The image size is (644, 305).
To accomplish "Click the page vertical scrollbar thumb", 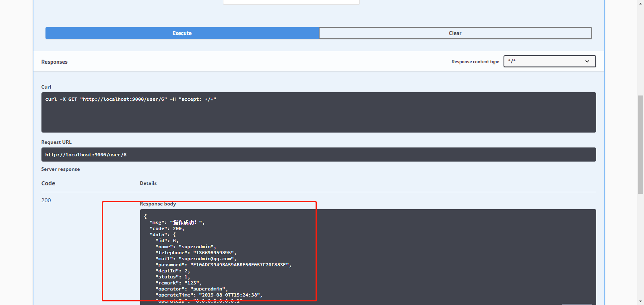I will point(640,145).
